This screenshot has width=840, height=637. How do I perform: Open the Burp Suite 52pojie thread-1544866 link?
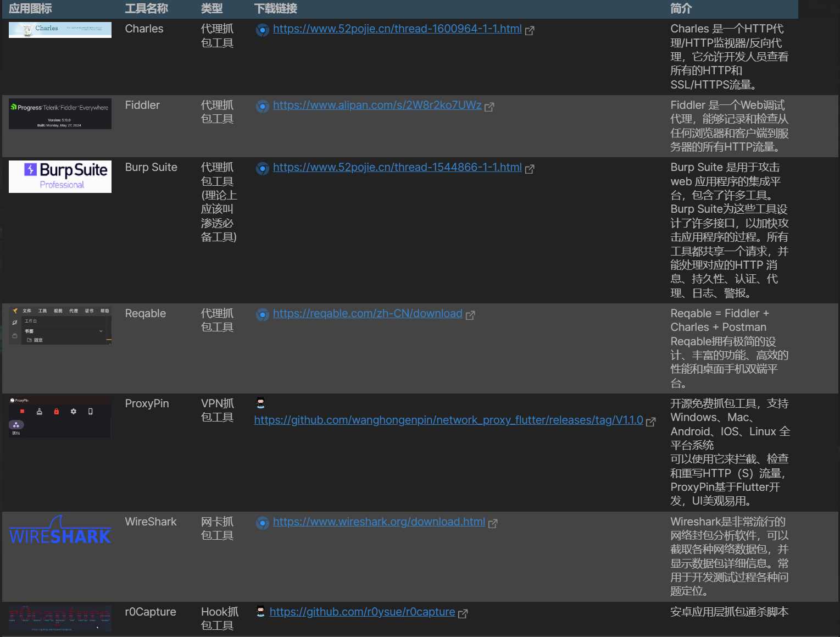point(397,168)
